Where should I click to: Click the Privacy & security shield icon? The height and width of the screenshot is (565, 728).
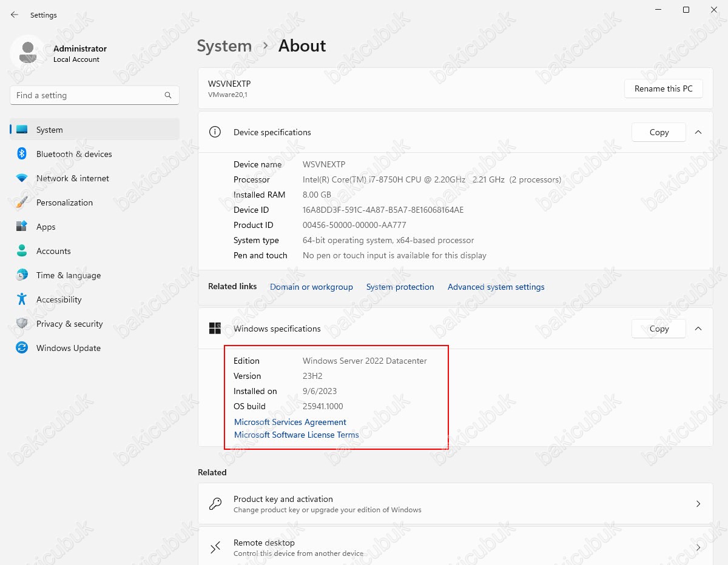pos(22,324)
